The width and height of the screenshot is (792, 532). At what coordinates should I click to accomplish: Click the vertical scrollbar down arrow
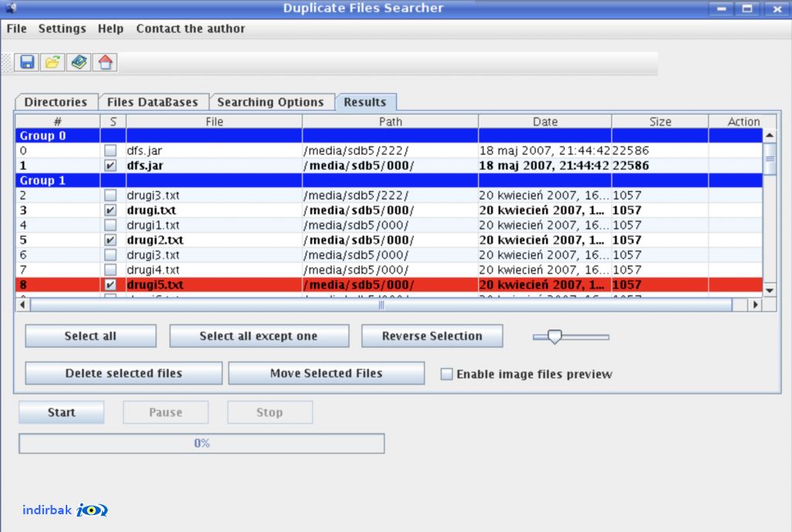770,290
